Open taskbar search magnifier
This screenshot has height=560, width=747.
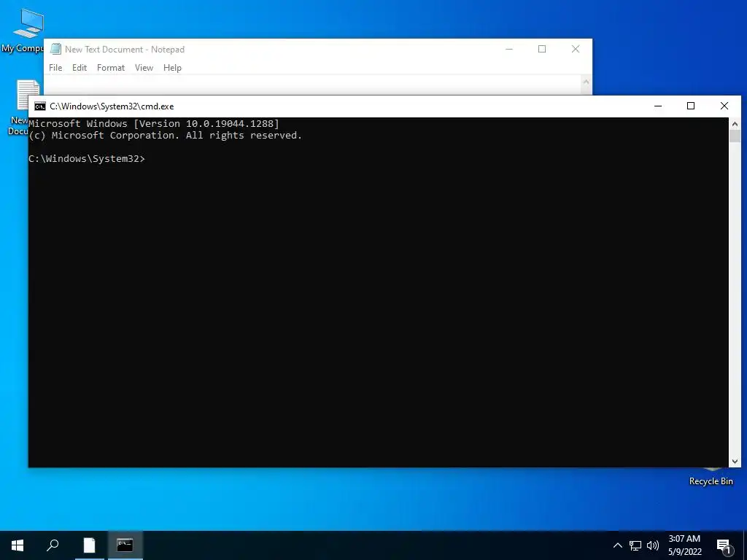53,545
